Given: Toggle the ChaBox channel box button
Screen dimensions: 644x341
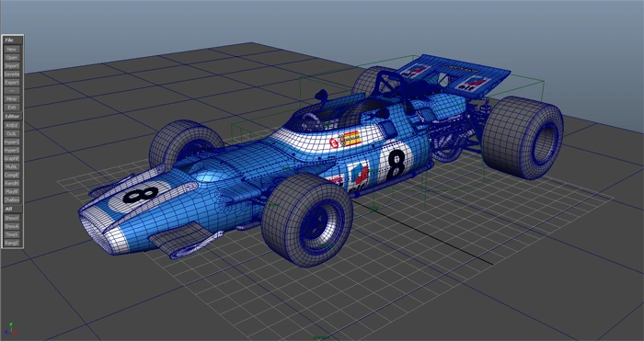Looking at the screenshot, I should click(12, 199).
